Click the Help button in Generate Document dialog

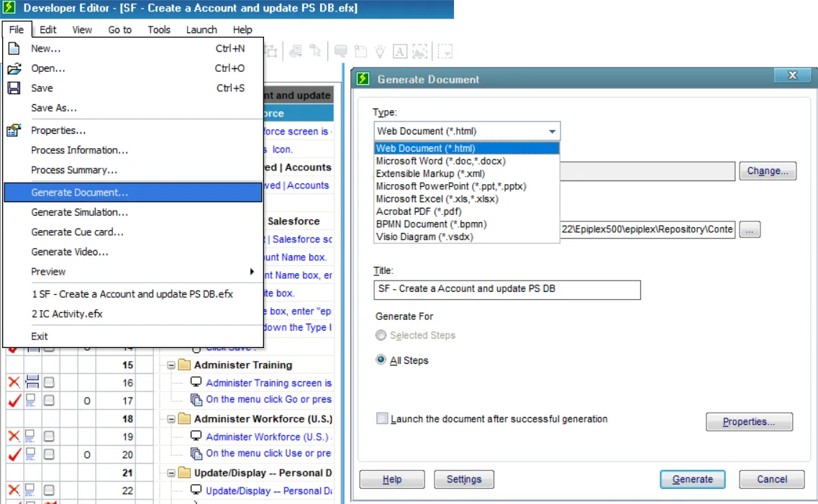(x=392, y=479)
